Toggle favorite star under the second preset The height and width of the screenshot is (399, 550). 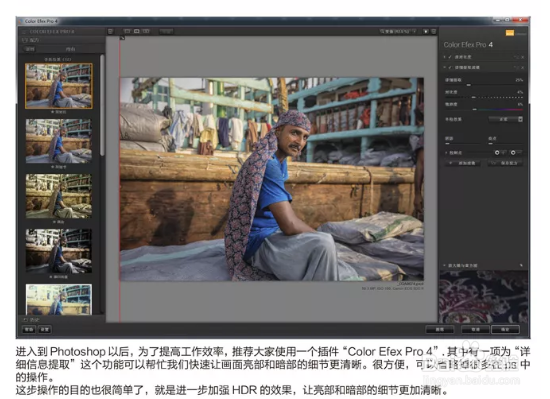click(x=53, y=167)
